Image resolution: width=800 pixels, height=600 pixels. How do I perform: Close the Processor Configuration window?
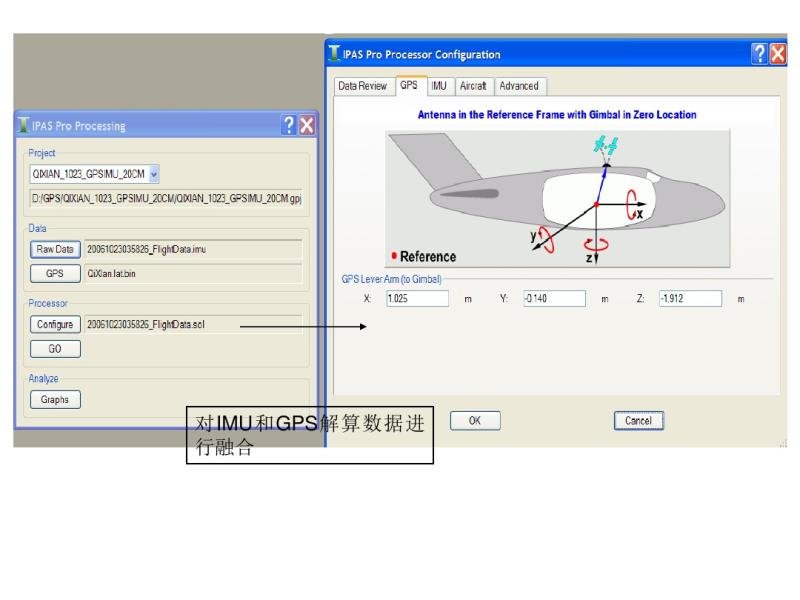point(778,54)
